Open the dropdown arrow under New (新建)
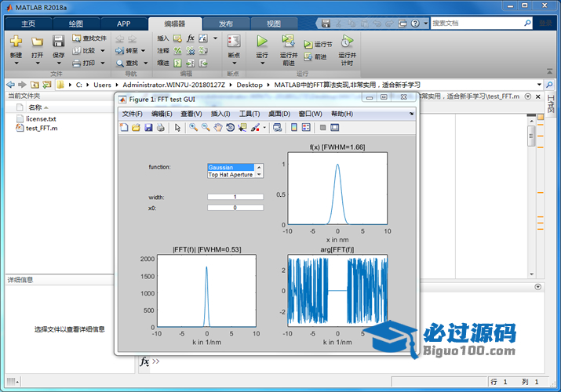 (x=16, y=64)
